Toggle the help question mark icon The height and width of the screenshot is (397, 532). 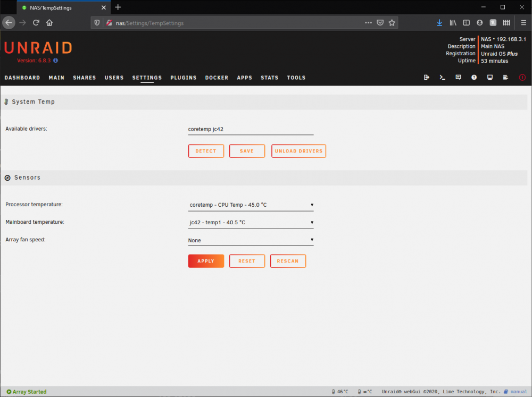pos(474,77)
